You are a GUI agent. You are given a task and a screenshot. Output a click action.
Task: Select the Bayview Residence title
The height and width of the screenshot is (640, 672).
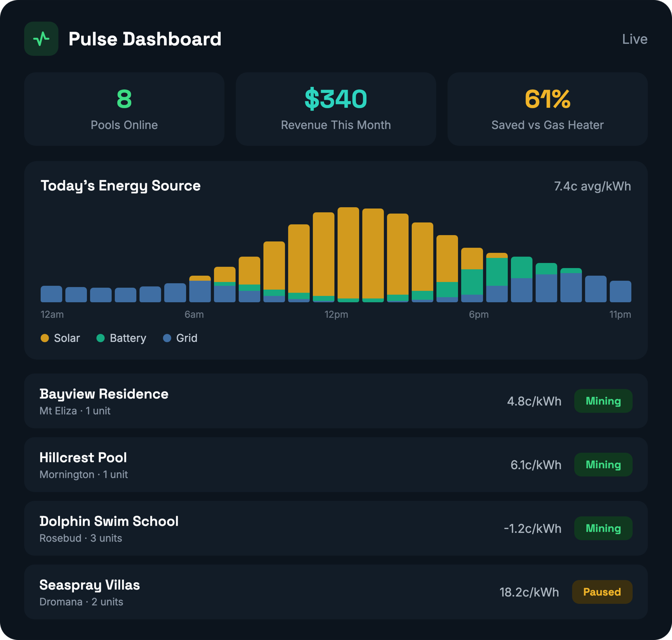click(x=104, y=394)
